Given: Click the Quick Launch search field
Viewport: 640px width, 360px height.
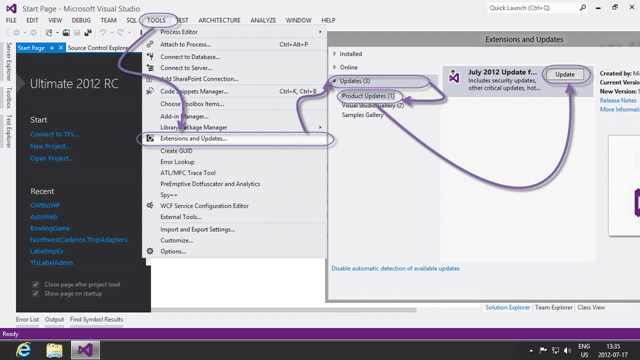Looking at the screenshot, I should 532,8.
